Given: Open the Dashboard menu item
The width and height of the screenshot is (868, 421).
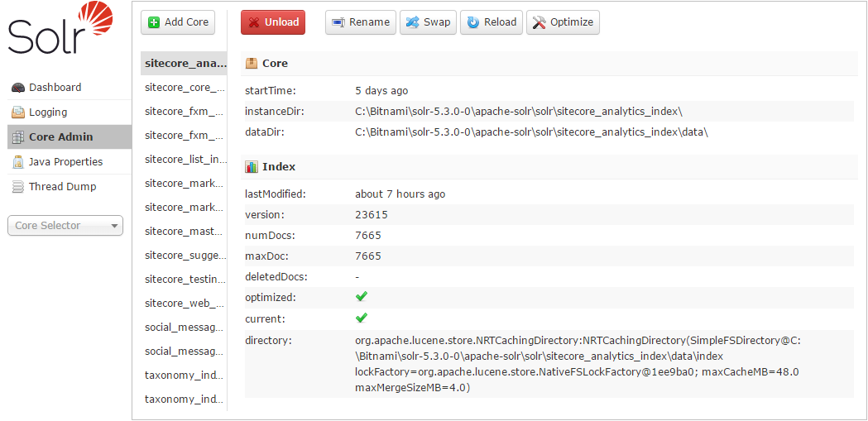Looking at the screenshot, I should 70,88.
